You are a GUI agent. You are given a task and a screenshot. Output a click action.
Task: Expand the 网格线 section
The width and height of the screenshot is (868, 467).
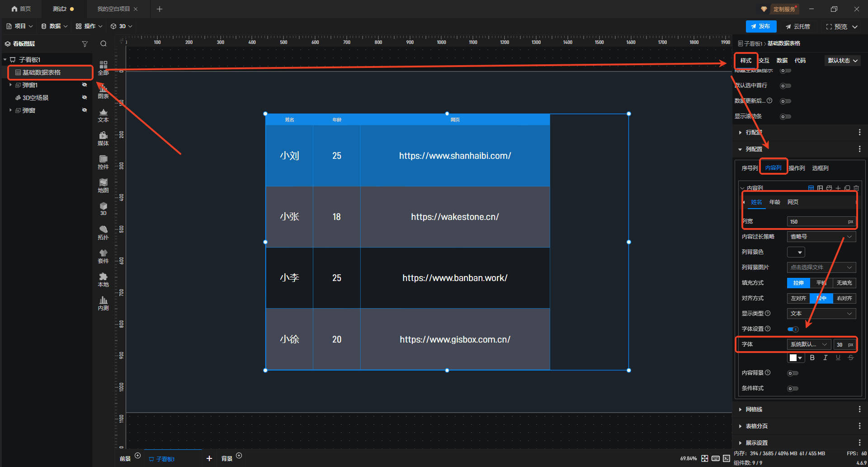click(754, 410)
